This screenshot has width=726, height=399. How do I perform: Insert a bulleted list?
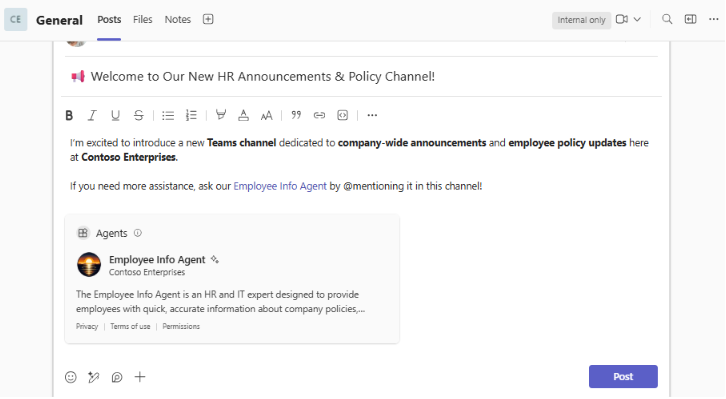pos(168,115)
